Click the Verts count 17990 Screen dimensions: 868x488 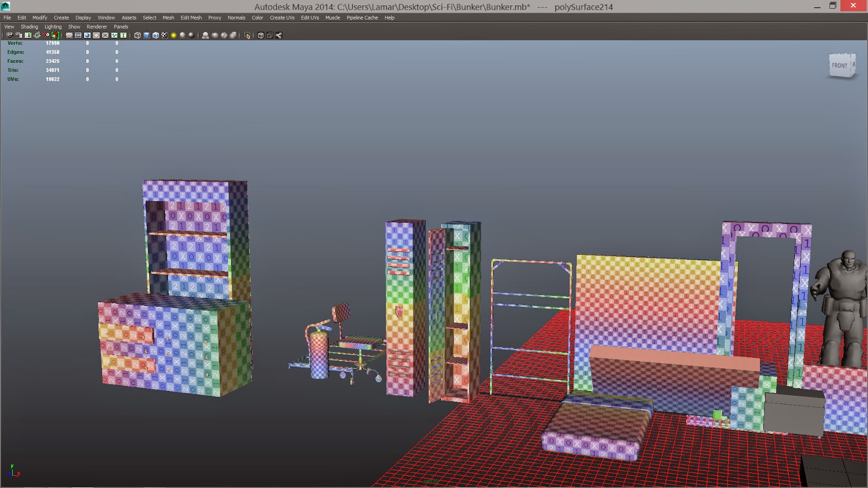tap(53, 43)
